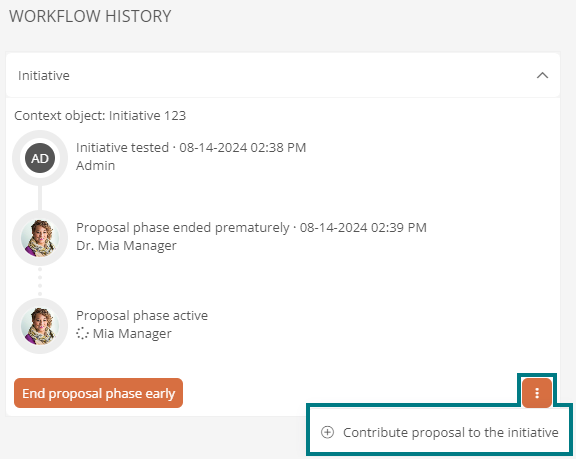Click the Mia Manager assignee name
Image resolution: width=576 pixels, height=459 pixels.
click(132, 334)
